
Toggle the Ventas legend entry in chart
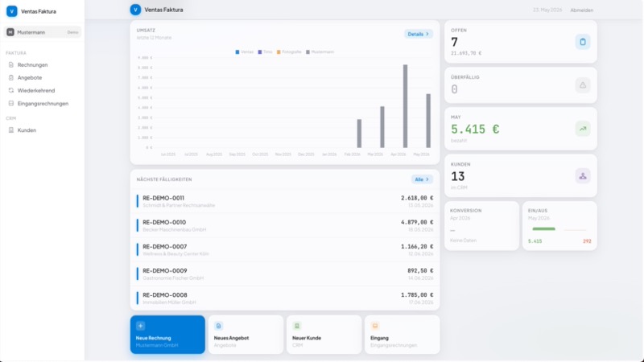tap(245, 52)
